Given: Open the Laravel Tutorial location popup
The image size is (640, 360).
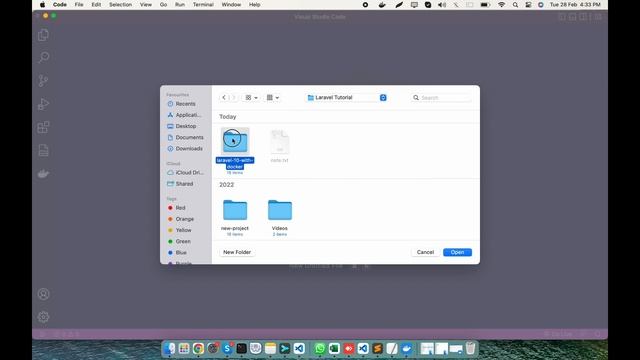Looking at the screenshot, I should (x=347, y=98).
